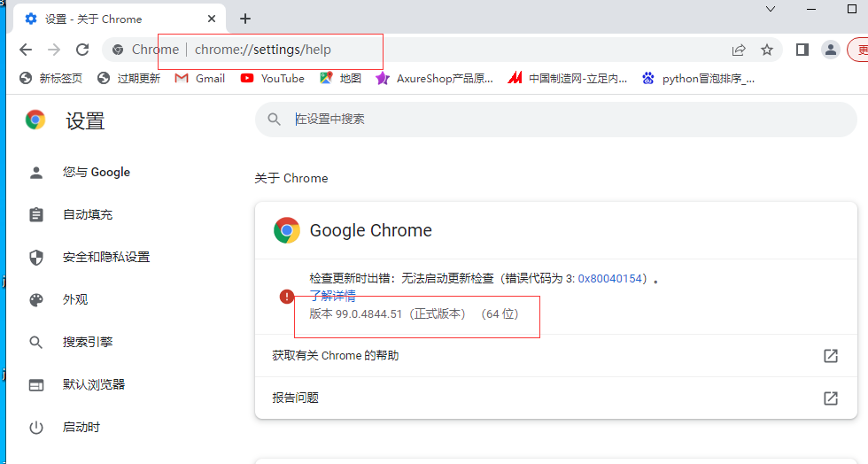Screen dimensions: 868x464
Task: Click the 在设置中搜索 search field
Action: point(556,119)
